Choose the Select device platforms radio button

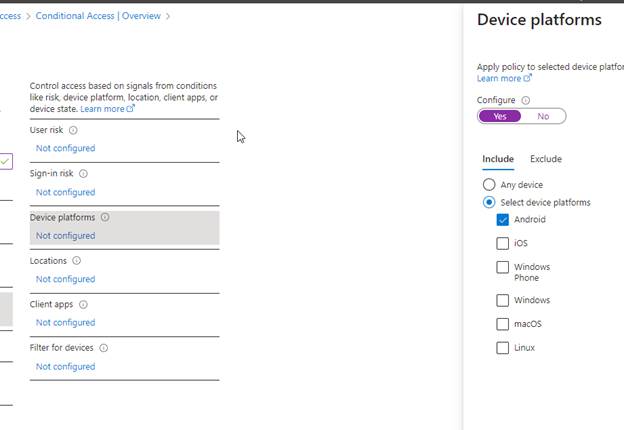(x=489, y=202)
